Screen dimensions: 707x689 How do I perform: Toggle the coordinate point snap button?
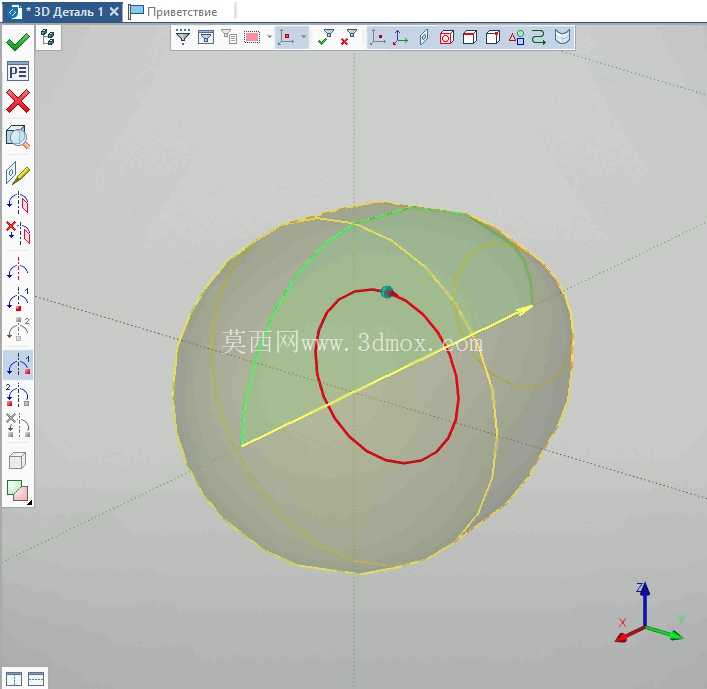(286, 37)
